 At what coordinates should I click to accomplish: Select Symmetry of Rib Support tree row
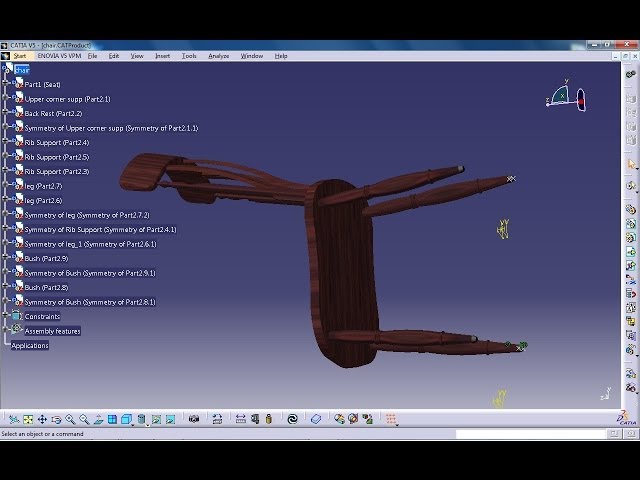click(100, 229)
